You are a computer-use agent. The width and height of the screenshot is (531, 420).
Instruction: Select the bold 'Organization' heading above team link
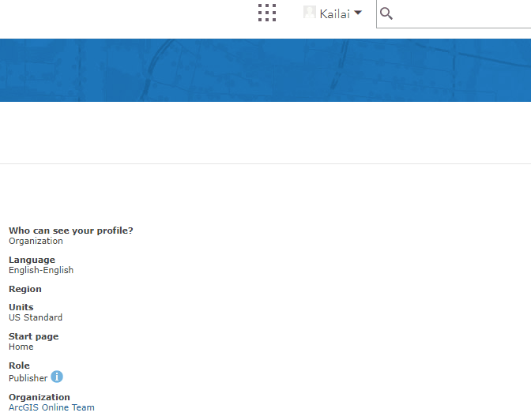(40, 397)
